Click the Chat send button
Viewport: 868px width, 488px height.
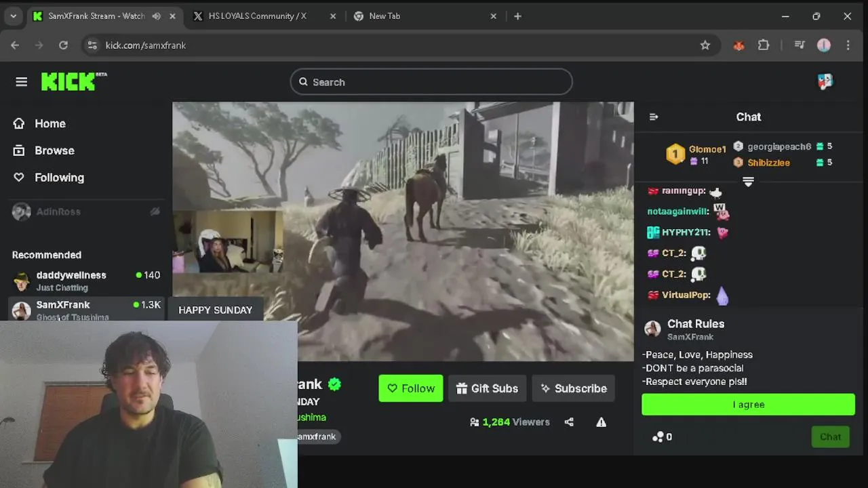[x=830, y=437]
